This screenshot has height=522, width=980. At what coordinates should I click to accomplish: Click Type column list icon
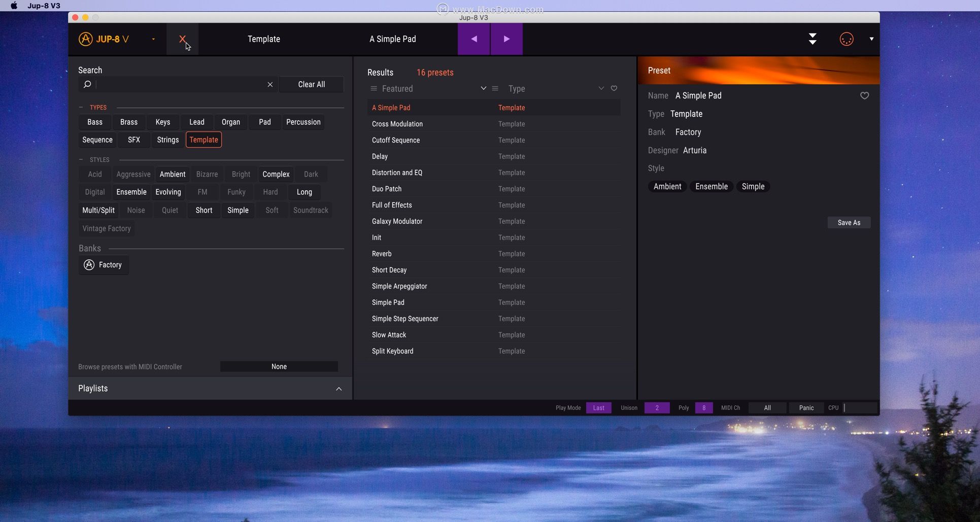[495, 89]
